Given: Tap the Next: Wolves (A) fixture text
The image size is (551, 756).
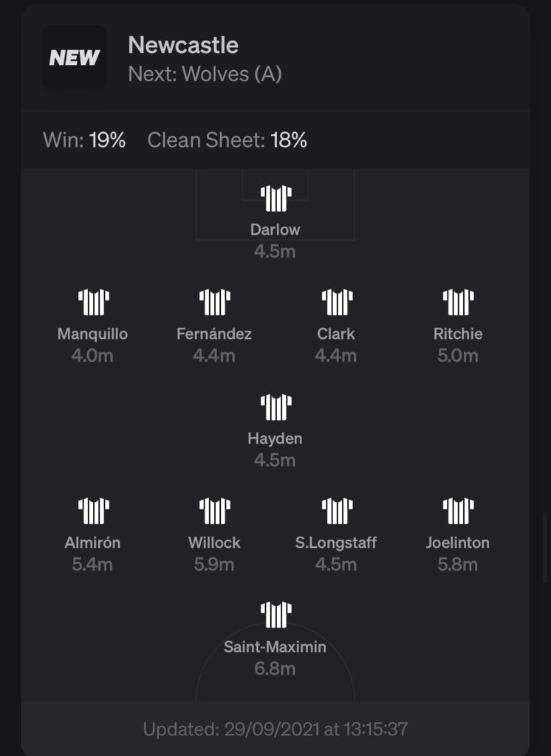Looking at the screenshot, I should coord(205,75).
